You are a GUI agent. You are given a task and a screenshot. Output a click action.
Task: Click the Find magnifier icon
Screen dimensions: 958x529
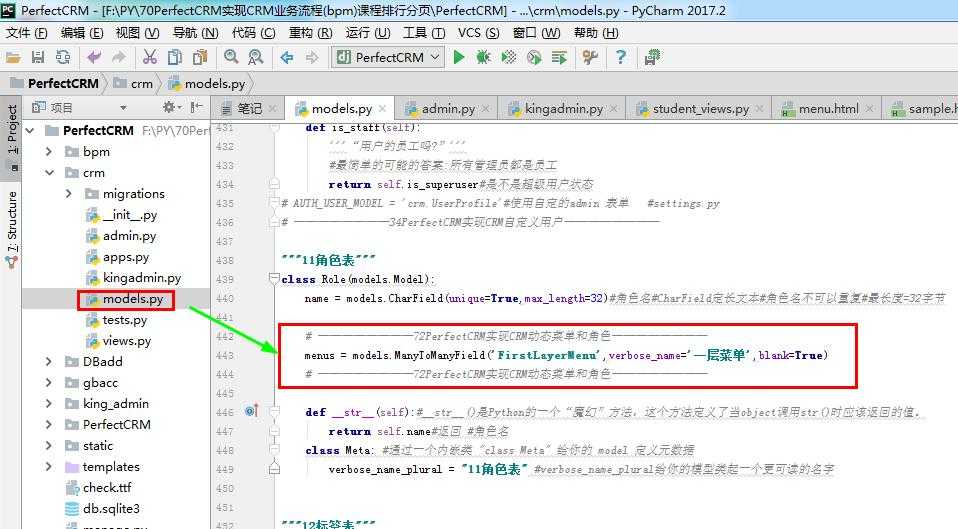coord(231,57)
